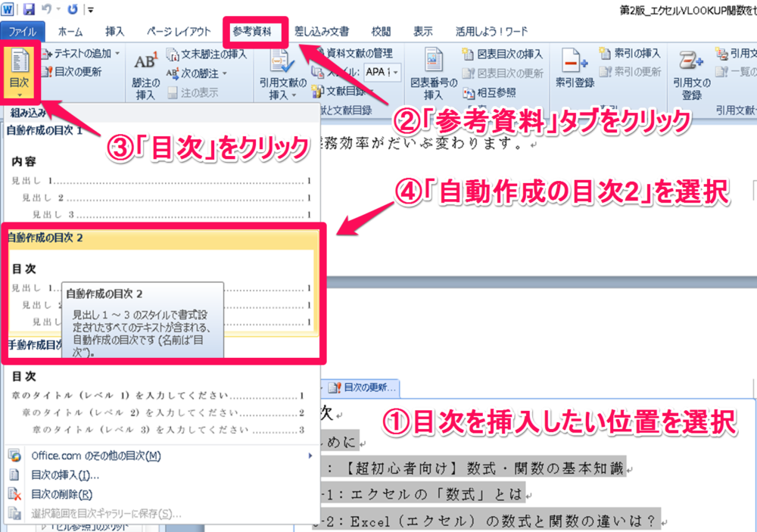Select 目次の挿入 from the menu
The image size is (757, 532).
[x=65, y=475]
